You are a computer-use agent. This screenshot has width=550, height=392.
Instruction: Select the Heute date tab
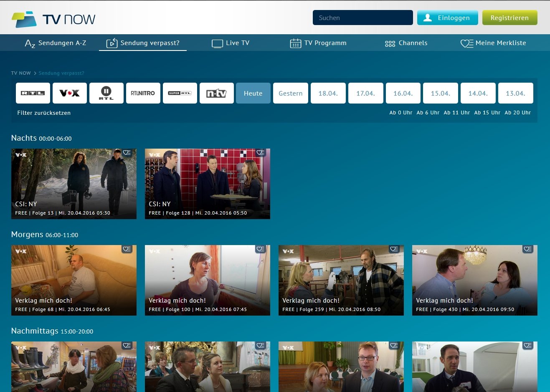(253, 93)
